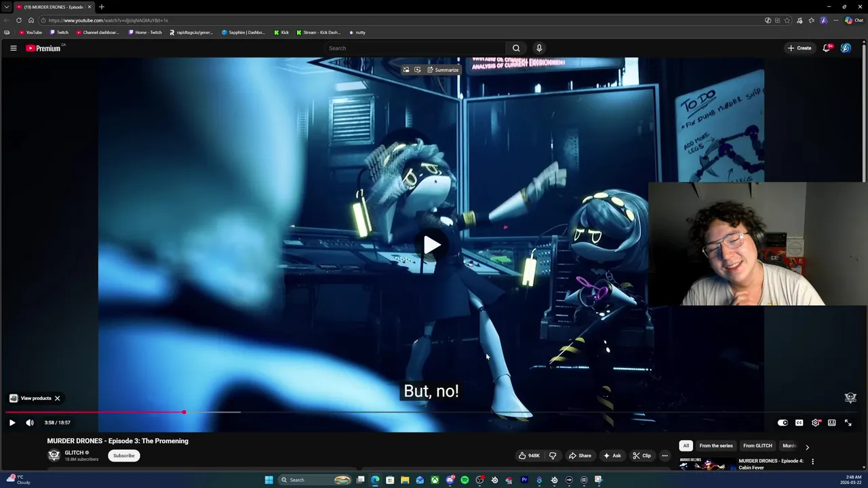Viewport: 868px width, 488px height.
Task: Go to YouTube Premium home logo
Action: (x=44, y=48)
